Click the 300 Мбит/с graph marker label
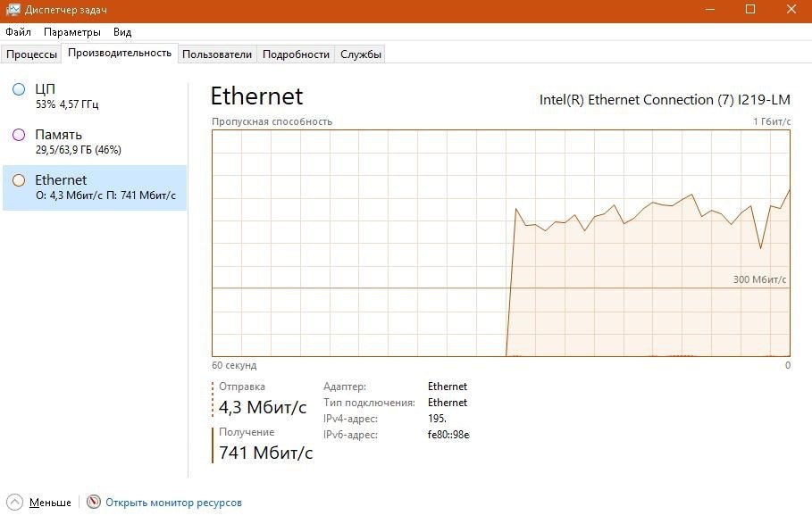Viewport: 812px width, 524px height. click(x=759, y=279)
